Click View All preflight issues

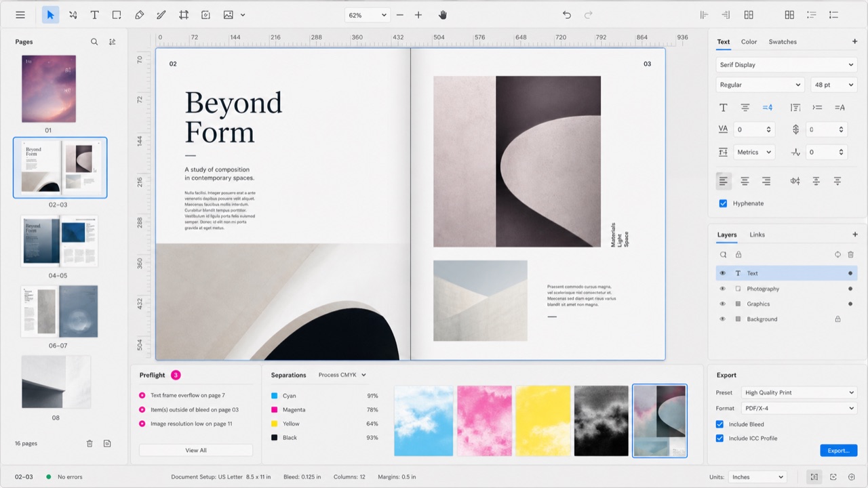[196, 450]
